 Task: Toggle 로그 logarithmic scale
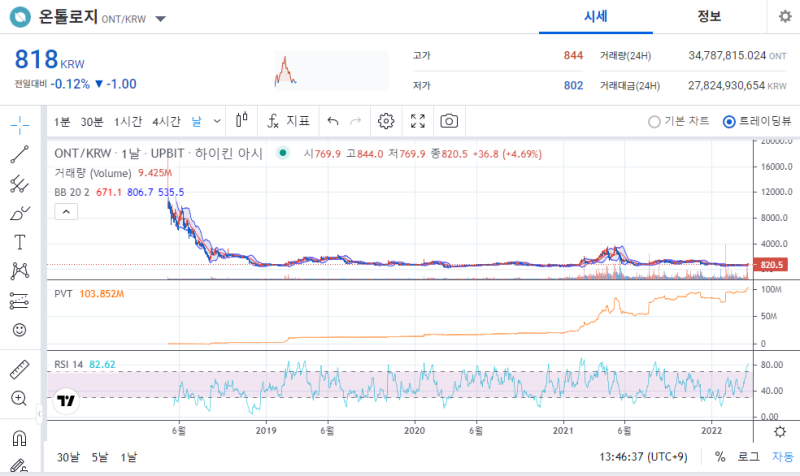coord(748,457)
